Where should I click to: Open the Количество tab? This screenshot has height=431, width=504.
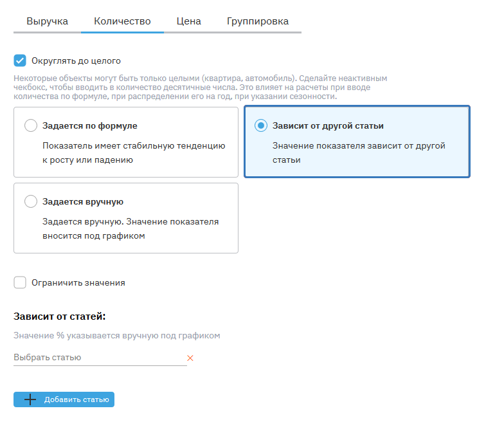coord(122,21)
